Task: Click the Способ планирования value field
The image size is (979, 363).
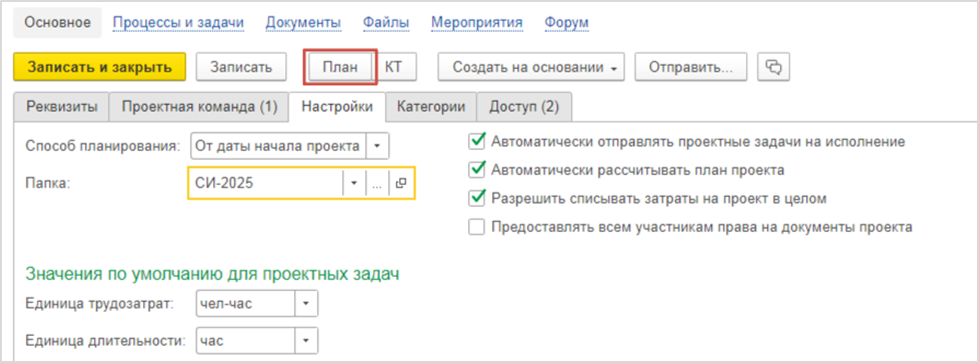Action: pos(277,146)
